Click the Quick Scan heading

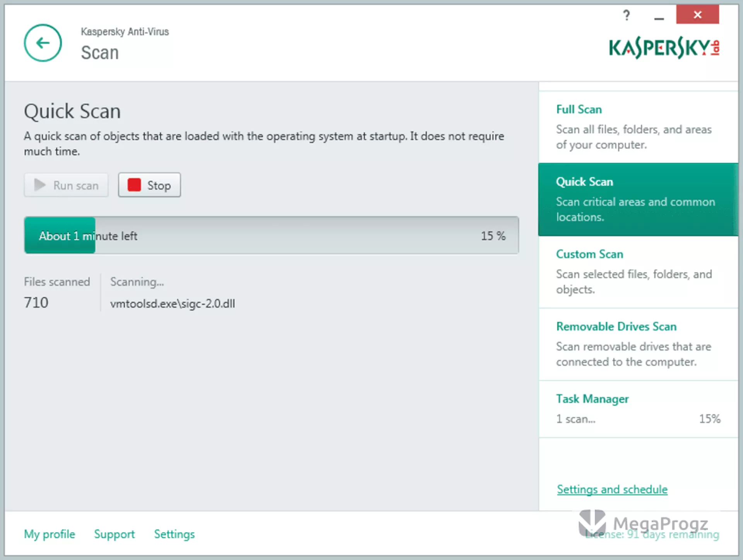coord(72,111)
